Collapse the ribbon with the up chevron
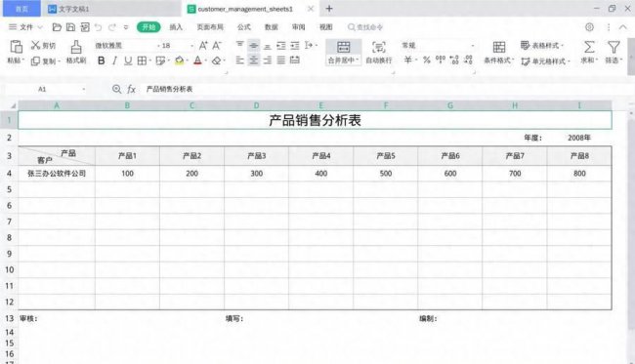This screenshot has height=364, width=635. point(623,27)
